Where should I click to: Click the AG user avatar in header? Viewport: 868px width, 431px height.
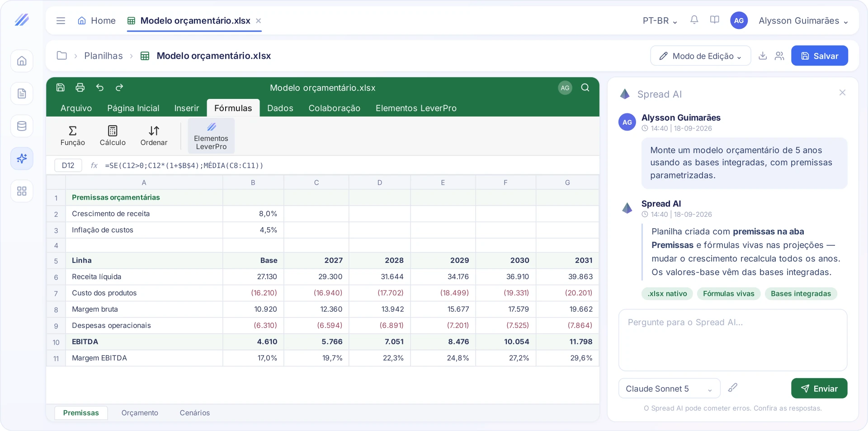tap(739, 20)
